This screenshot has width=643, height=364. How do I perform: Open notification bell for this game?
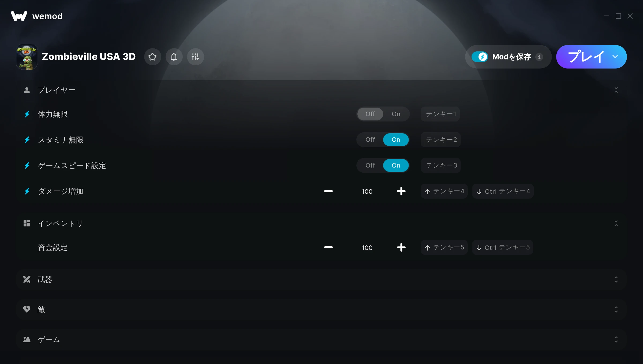point(174,57)
